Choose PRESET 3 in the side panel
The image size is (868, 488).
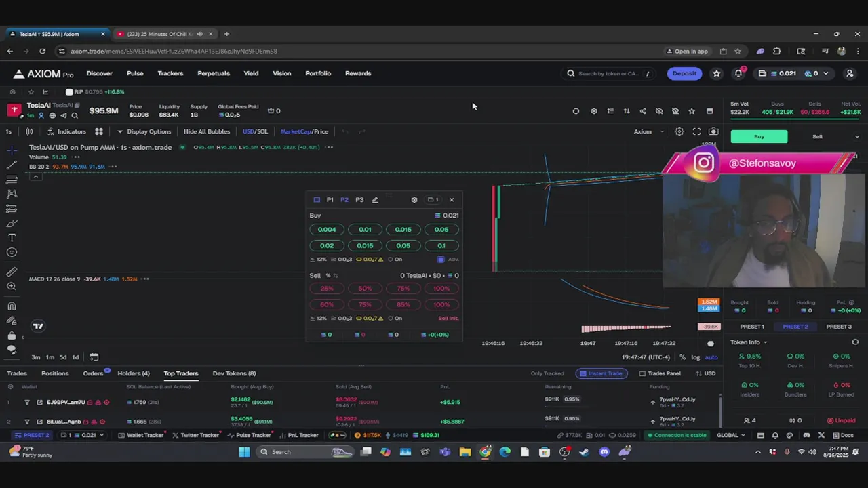click(839, 327)
